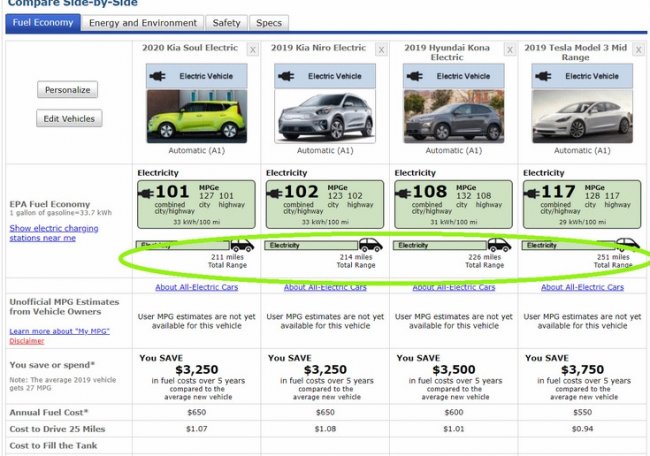Switch to the Energy and Environment tab

[x=142, y=23]
